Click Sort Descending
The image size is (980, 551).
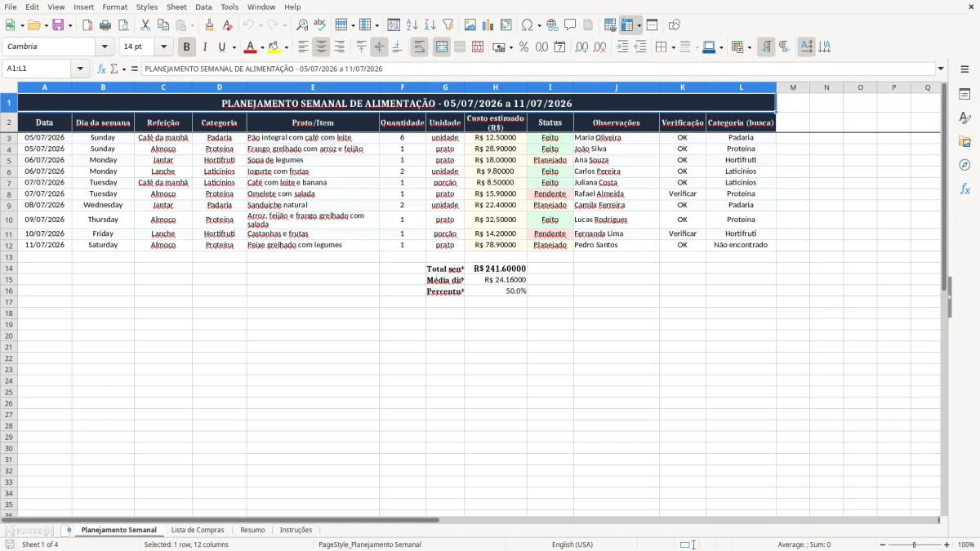(430, 25)
